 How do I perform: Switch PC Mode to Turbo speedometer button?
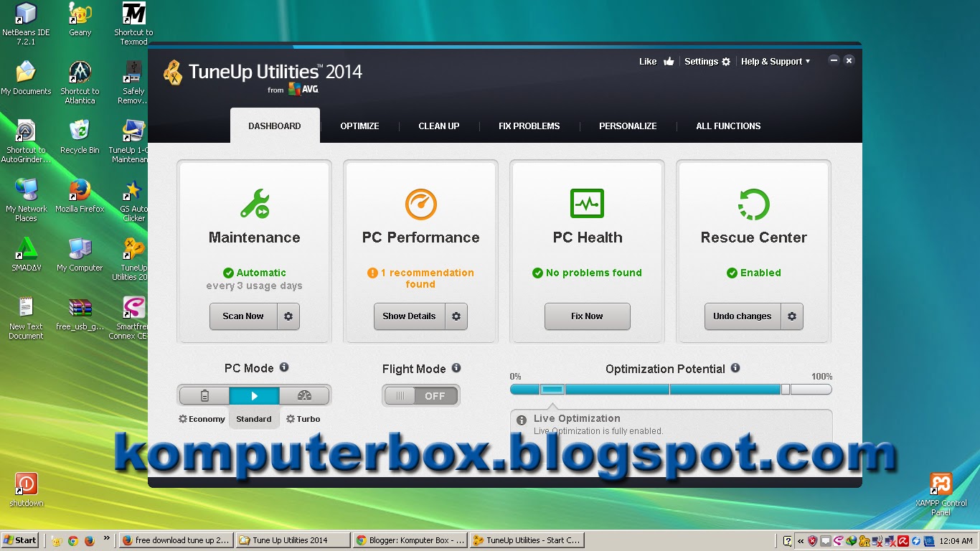coord(304,395)
